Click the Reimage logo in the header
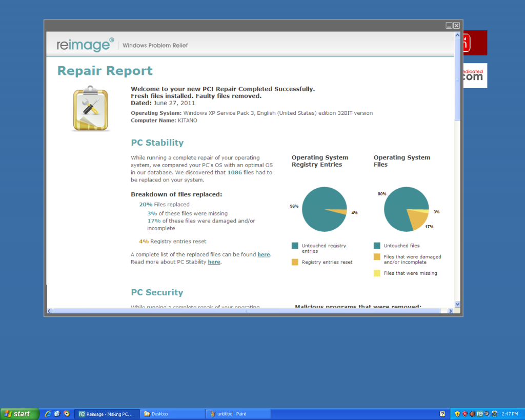 (x=86, y=45)
